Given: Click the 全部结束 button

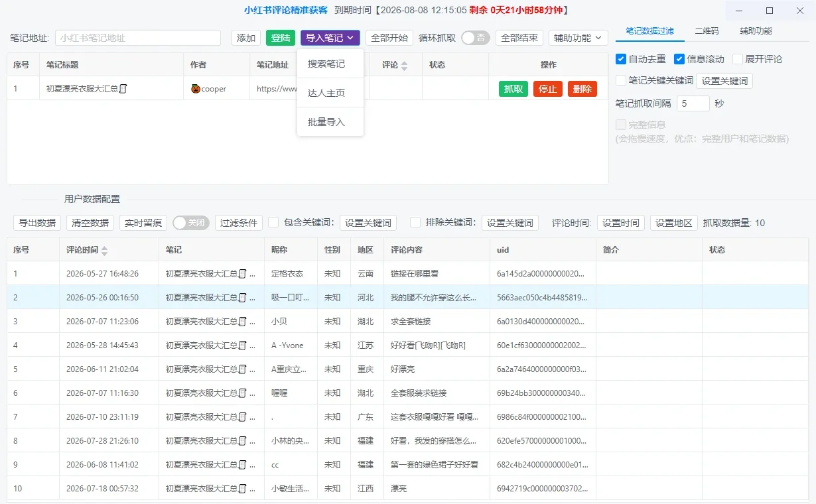Looking at the screenshot, I should (x=519, y=38).
